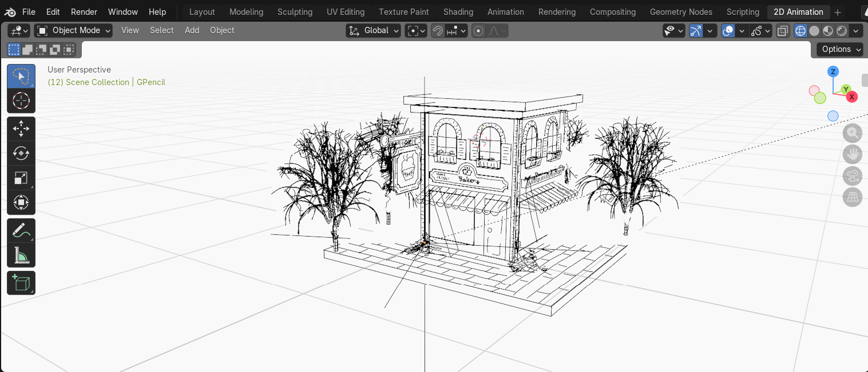Choose the Scale tool
The width and height of the screenshot is (868, 372).
click(x=21, y=178)
